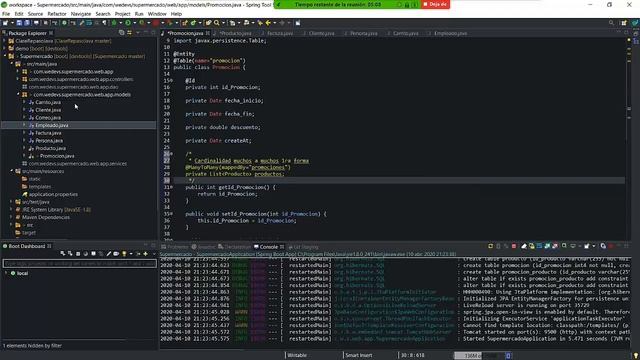Collapse the web.app.models package
The width and height of the screenshot is (640, 360).
[18, 95]
